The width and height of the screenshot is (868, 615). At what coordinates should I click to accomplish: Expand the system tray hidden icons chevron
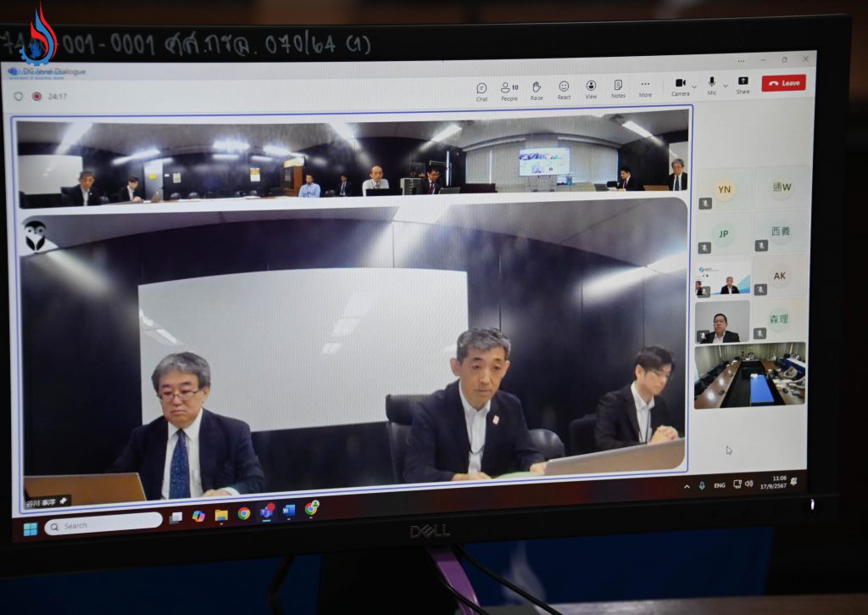(687, 486)
